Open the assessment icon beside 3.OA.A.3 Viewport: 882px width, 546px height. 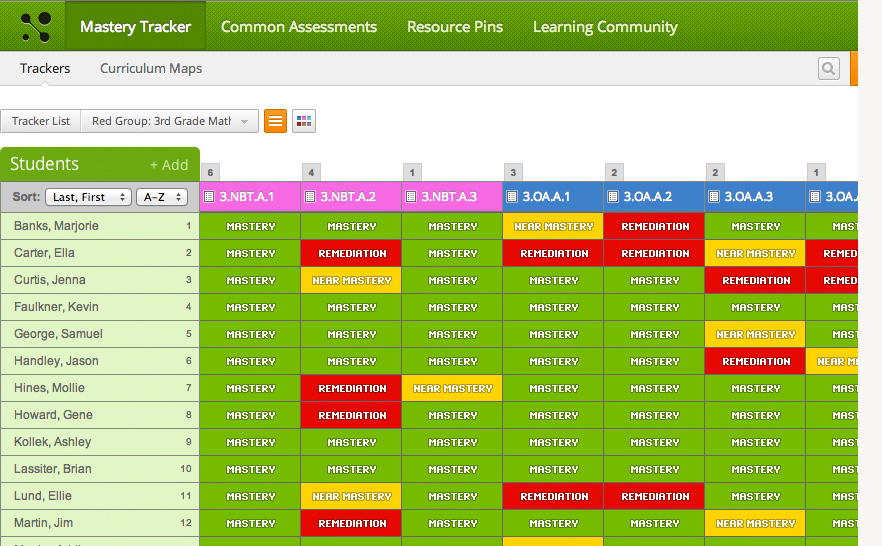tap(714, 197)
